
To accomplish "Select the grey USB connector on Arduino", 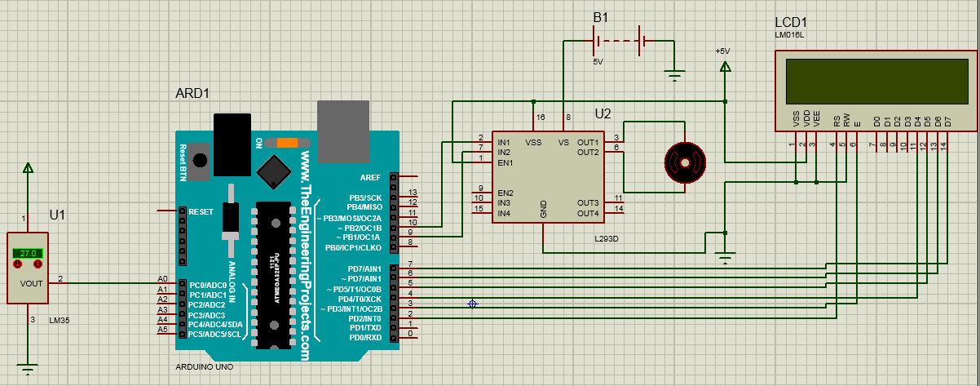I will [343, 132].
